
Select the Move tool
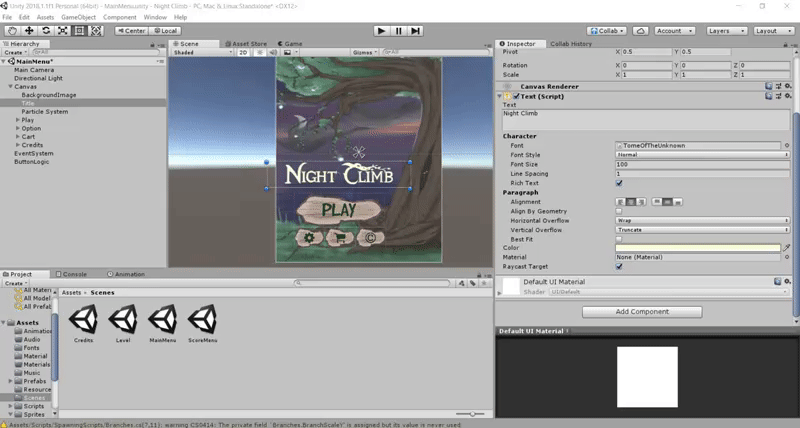pos(29,31)
